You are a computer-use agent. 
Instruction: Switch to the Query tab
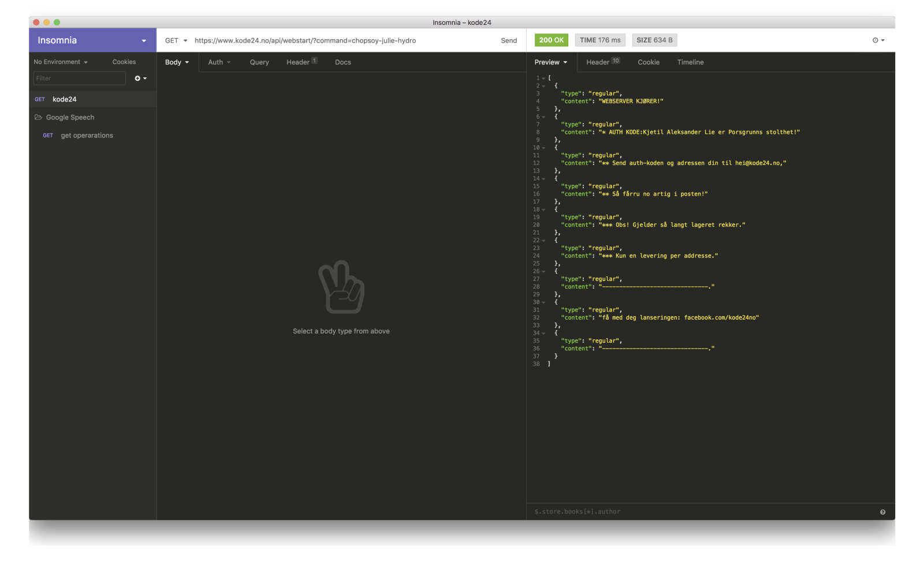259,62
